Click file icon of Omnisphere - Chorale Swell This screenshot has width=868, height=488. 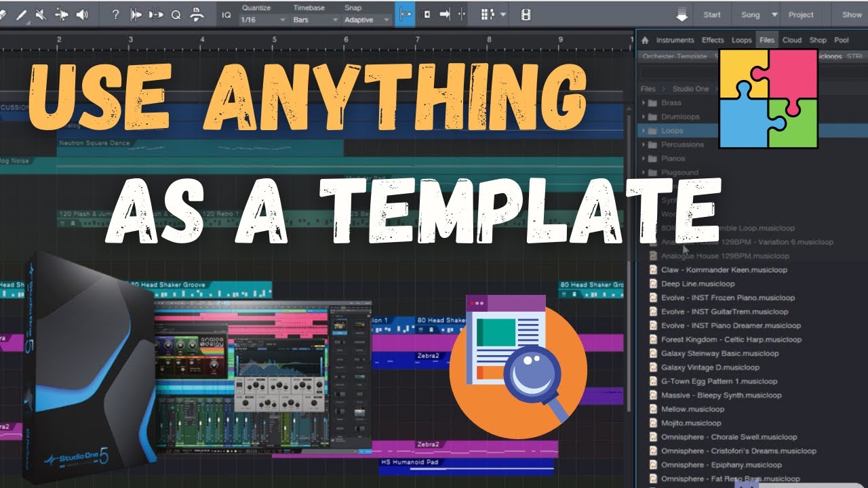[x=654, y=437]
